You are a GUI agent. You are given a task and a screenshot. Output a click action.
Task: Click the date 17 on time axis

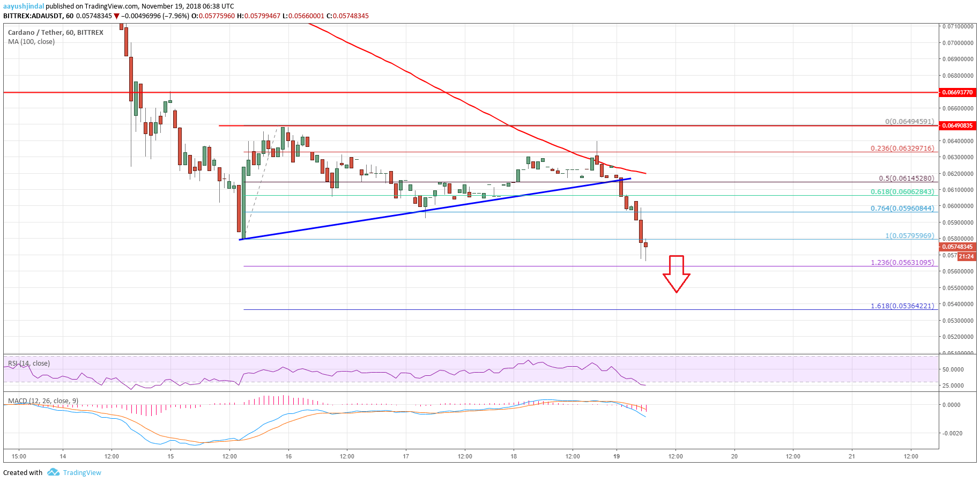coord(406,456)
